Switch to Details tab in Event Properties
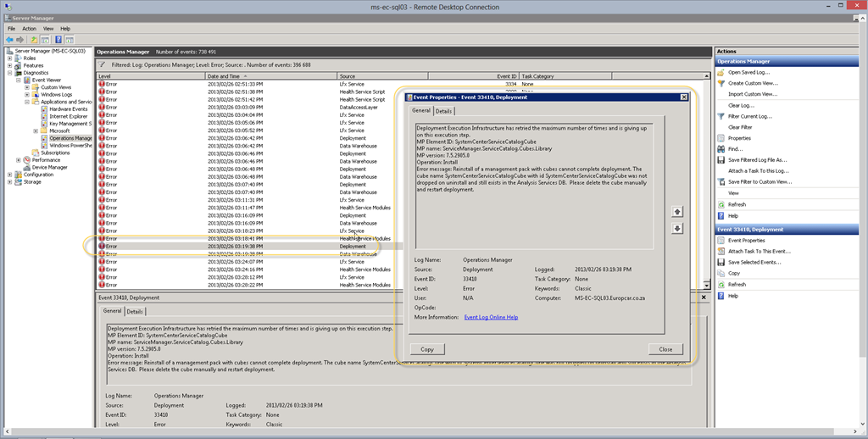The height and width of the screenshot is (439, 868). (x=444, y=111)
